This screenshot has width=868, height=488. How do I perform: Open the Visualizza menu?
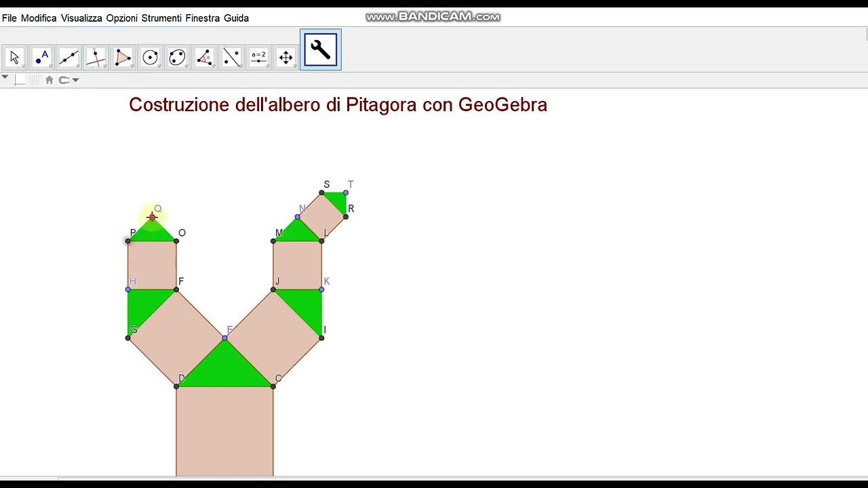point(81,18)
